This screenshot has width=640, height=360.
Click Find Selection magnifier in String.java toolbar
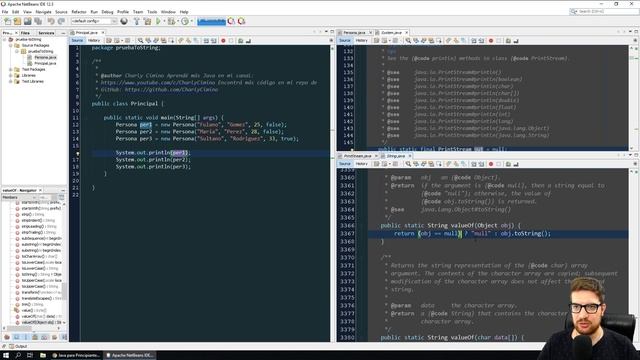tap(408, 164)
